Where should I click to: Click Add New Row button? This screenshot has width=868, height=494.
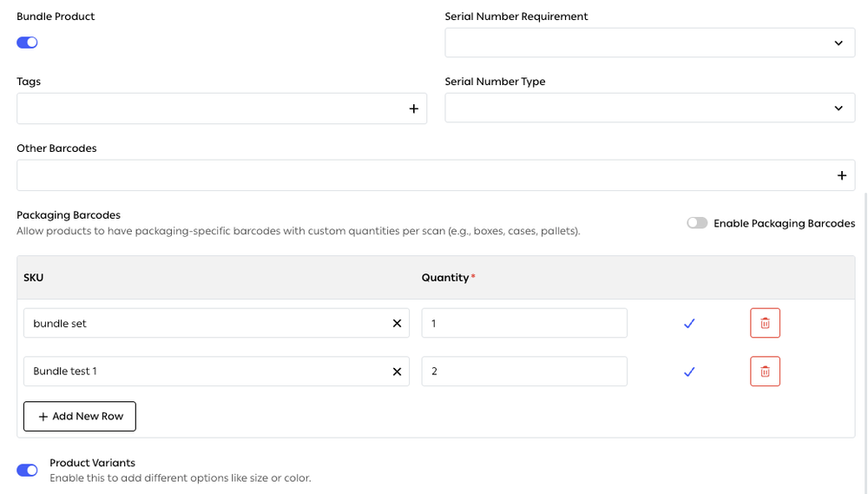pyautogui.click(x=80, y=417)
